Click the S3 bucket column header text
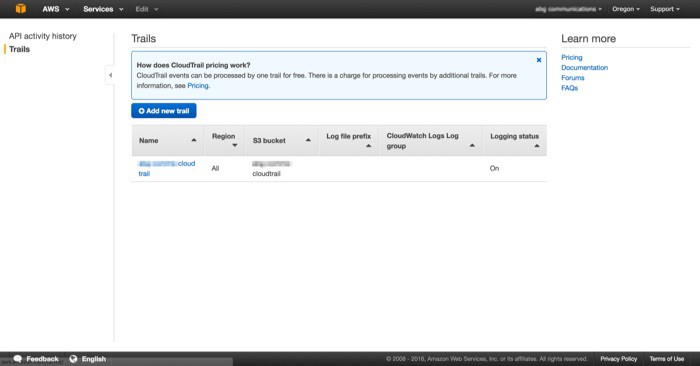The width and height of the screenshot is (700, 366). [269, 141]
